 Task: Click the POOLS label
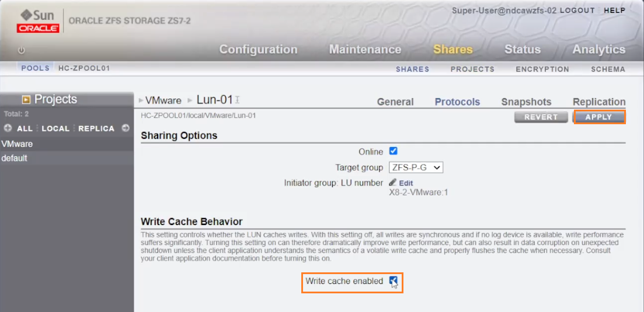click(35, 68)
